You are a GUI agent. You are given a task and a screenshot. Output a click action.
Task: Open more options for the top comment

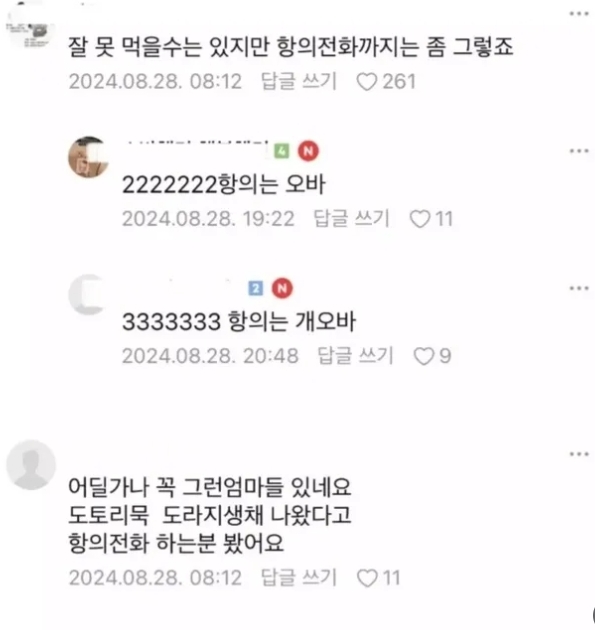(x=579, y=14)
